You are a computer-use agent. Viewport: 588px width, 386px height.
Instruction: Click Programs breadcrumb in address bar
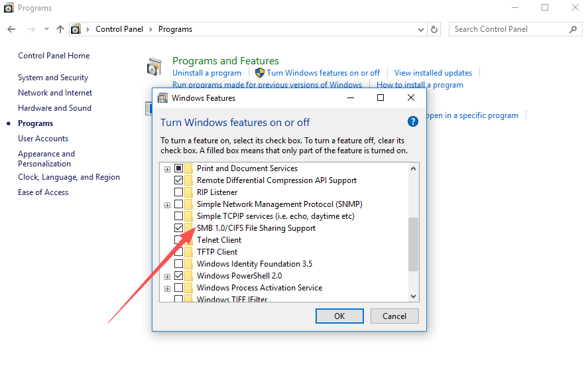(x=175, y=29)
